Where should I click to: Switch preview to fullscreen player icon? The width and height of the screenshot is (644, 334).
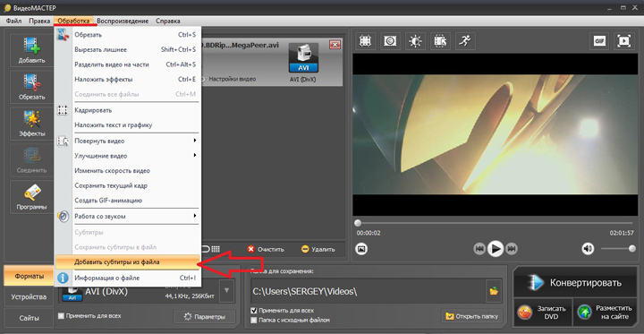pyautogui.click(x=624, y=40)
